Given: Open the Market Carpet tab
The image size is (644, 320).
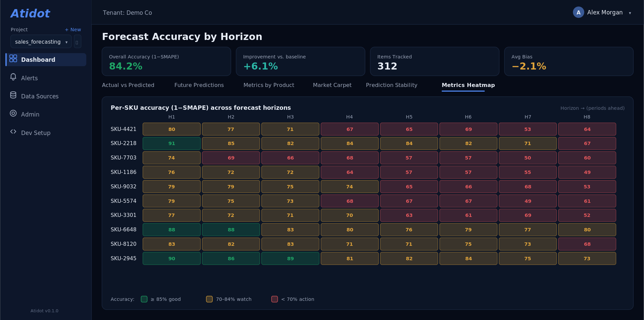Looking at the screenshot, I should tap(332, 85).
